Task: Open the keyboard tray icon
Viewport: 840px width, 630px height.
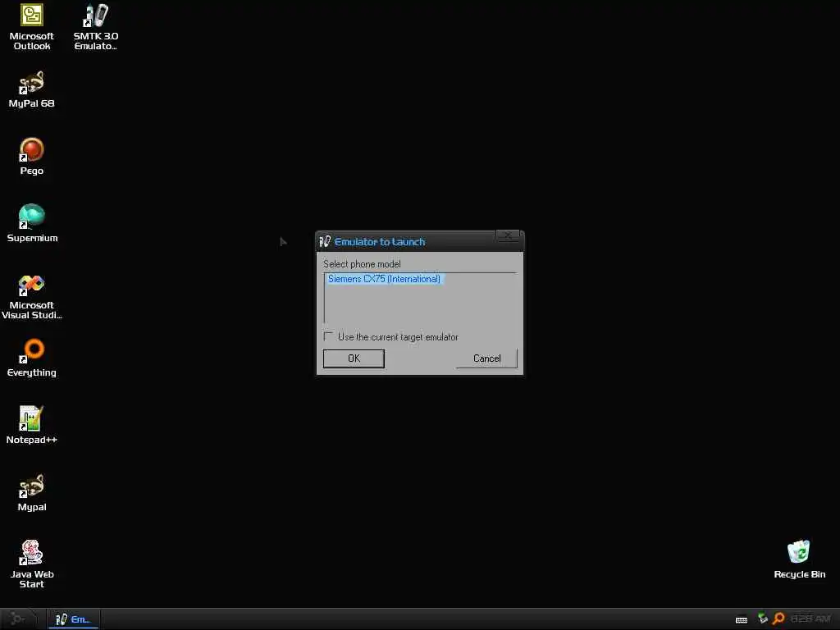Action: [x=742, y=620]
